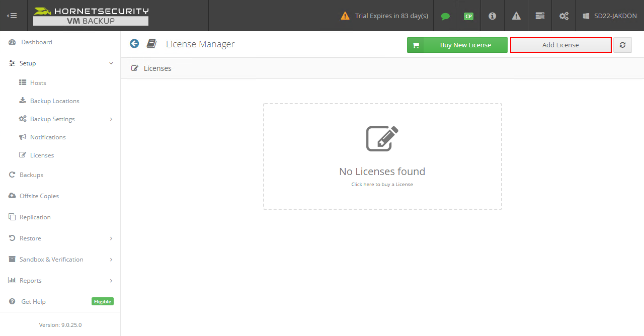
Task: Open the green chat feedback bubble
Action: [445, 16]
